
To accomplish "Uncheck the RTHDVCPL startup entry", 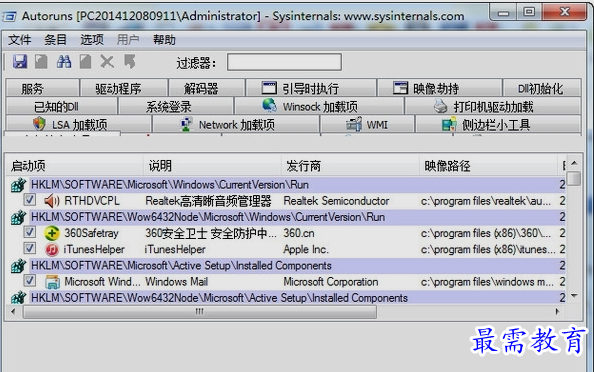I will [30, 200].
